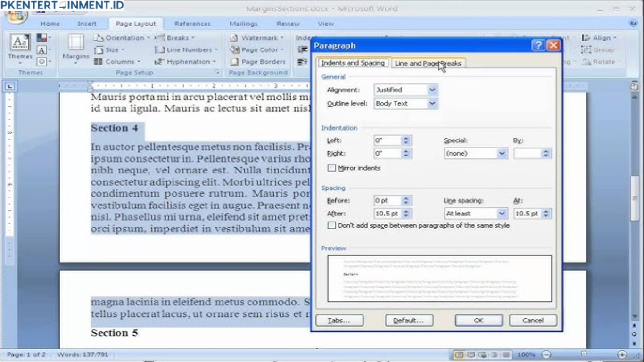Open the Line spacing dropdown
This screenshot has height=362, width=644.
[x=502, y=213]
